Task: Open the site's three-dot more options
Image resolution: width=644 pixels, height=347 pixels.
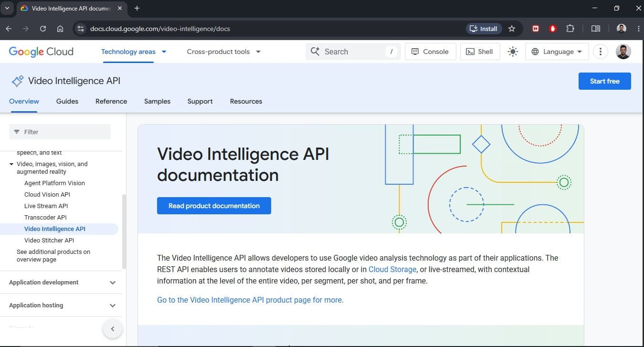Action: click(x=601, y=52)
